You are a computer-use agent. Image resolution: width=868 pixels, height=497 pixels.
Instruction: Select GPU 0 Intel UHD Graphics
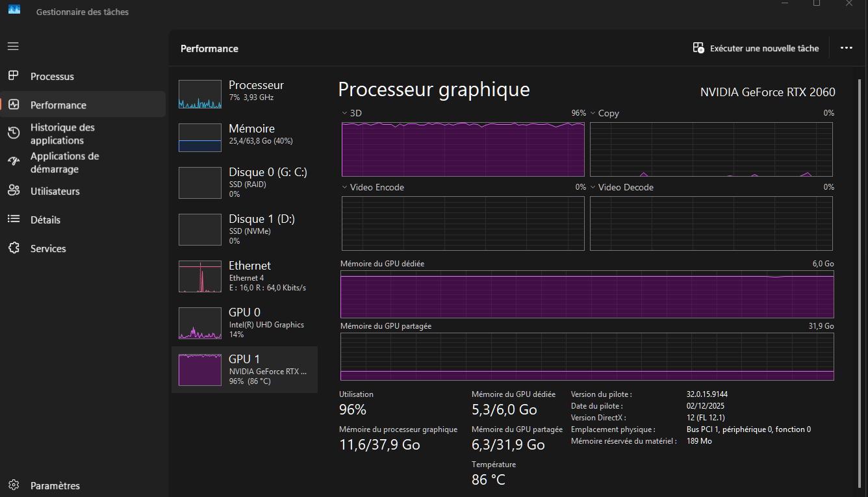pyautogui.click(x=244, y=323)
